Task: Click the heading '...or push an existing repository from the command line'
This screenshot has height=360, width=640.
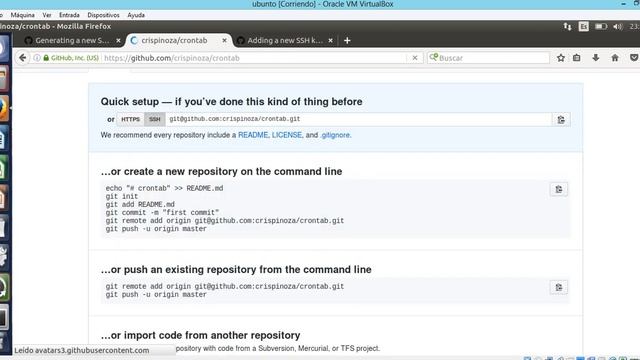Action: coord(236,269)
